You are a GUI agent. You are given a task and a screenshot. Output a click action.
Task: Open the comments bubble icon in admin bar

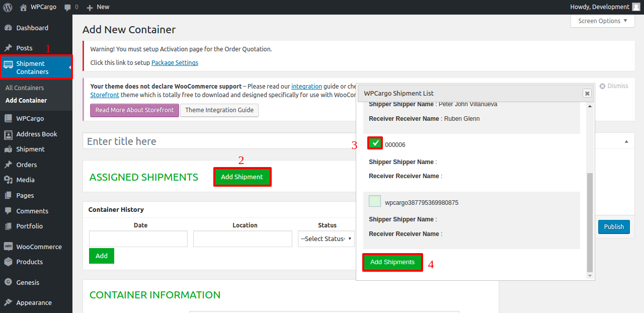[68, 7]
